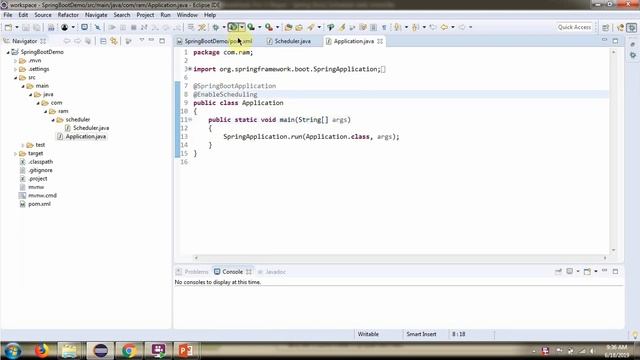The height and width of the screenshot is (360, 640).
Task: Expand the .mvn folder
Action: click(16, 61)
